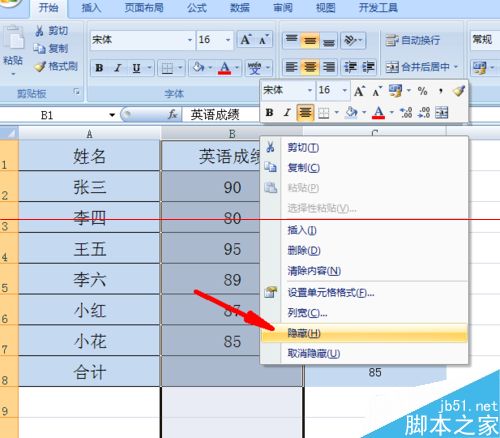Viewport: 500px width, 438px height.
Task: Decrease indent in alignment group
Action: [350, 67]
